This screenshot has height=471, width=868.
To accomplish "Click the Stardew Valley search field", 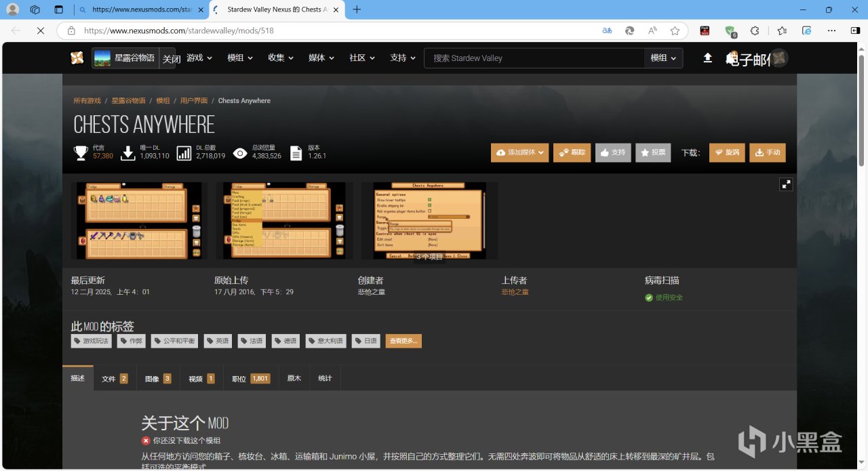I will [534, 58].
